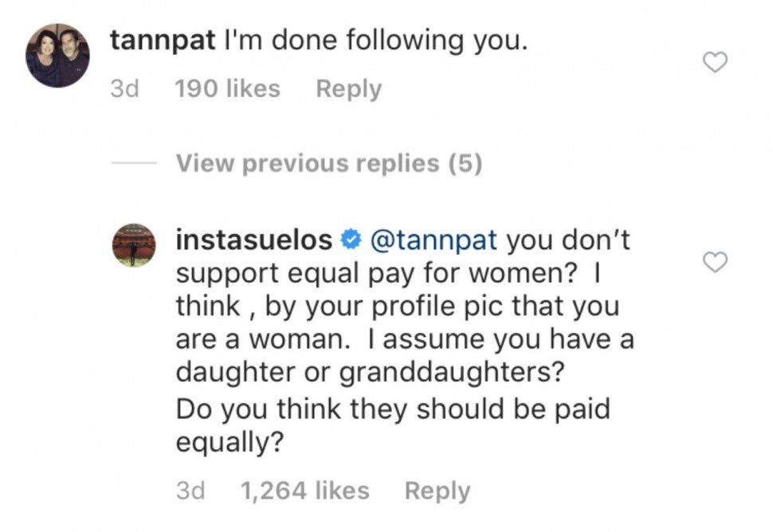
Task: Open the 1,264 likes list
Action: pyautogui.click(x=304, y=491)
